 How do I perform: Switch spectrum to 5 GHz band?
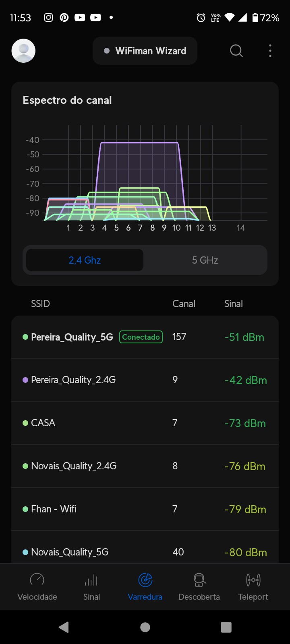(x=205, y=260)
